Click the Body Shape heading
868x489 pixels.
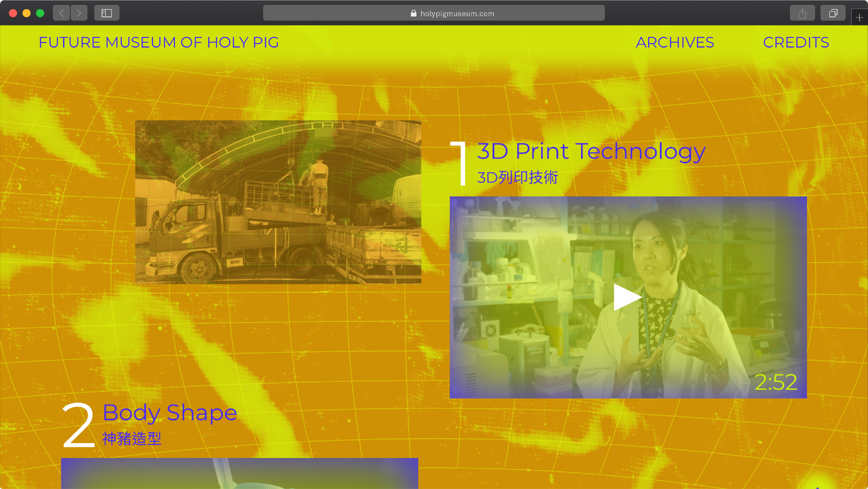(x=170, y=412)
